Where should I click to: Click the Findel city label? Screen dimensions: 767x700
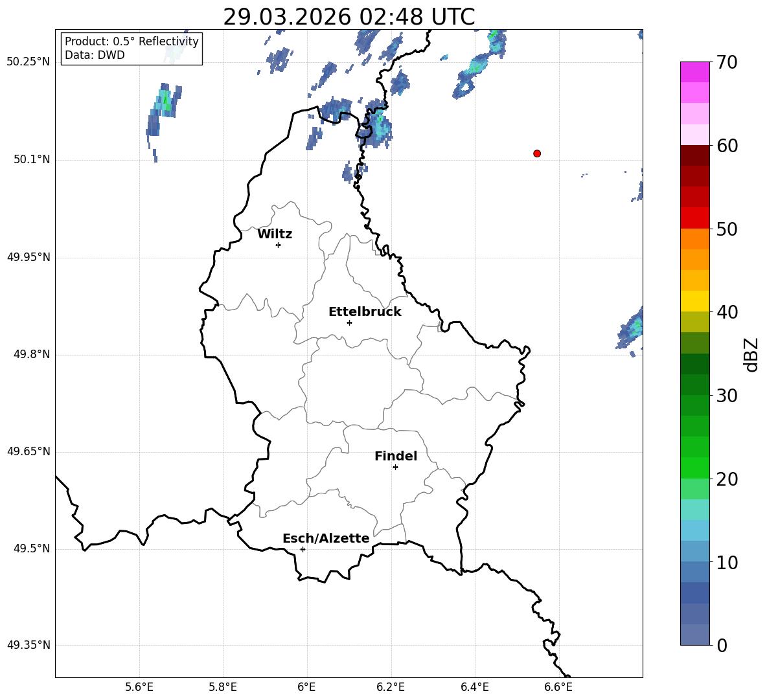(396, 456)
